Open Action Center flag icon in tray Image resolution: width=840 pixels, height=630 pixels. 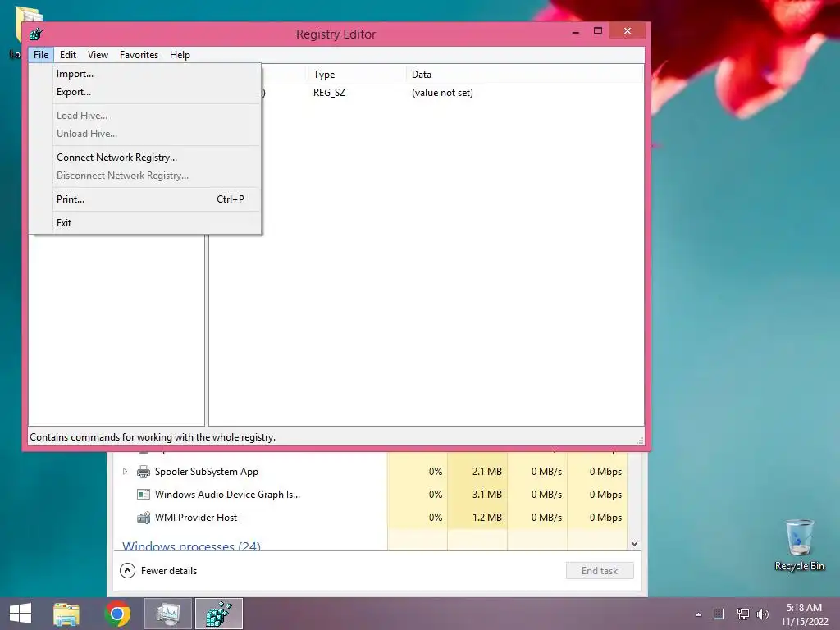(719, 614)
